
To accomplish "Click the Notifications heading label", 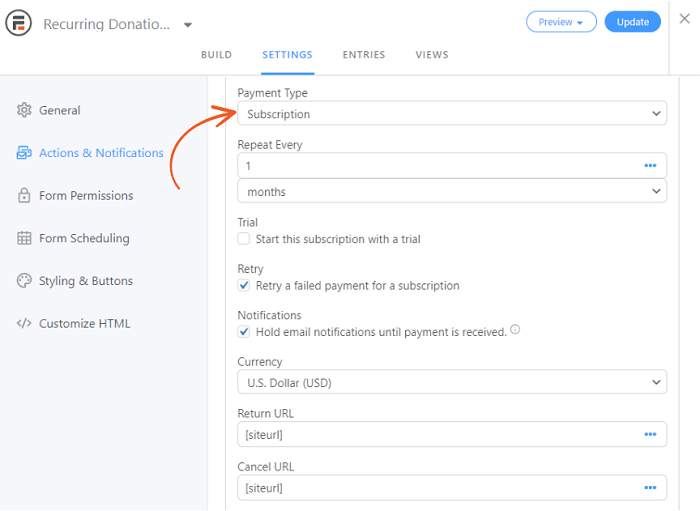I will point(269,315).
